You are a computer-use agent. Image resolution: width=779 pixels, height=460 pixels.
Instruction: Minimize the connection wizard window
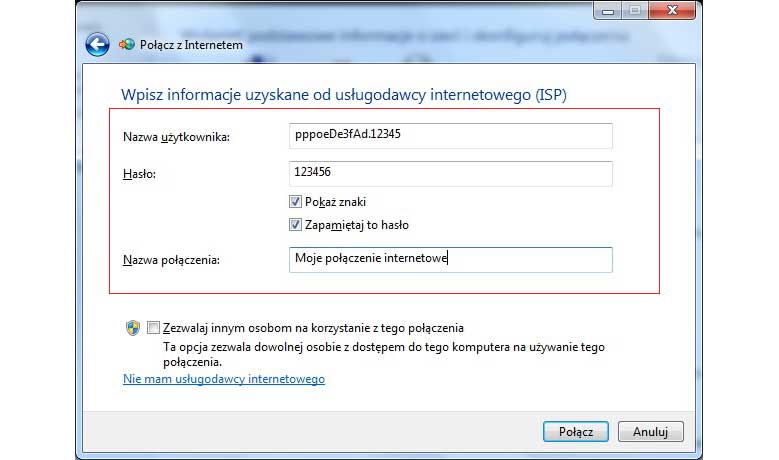coord(607,10)
